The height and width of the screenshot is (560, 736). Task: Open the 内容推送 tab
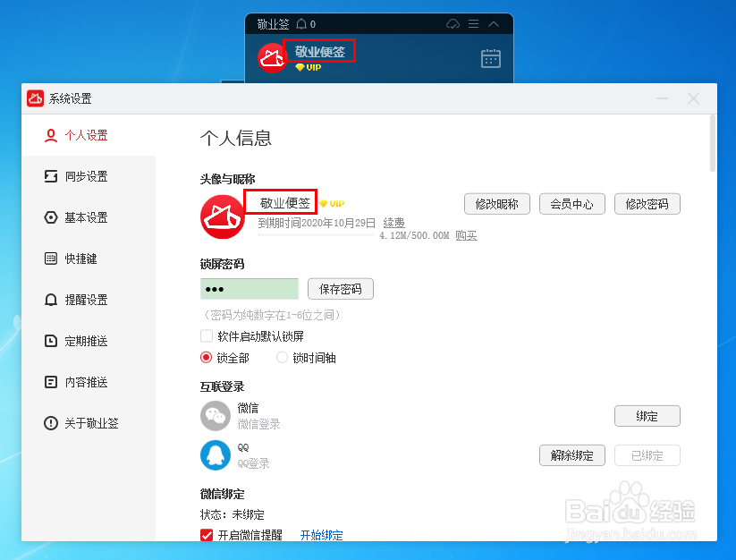click(89, 382)
